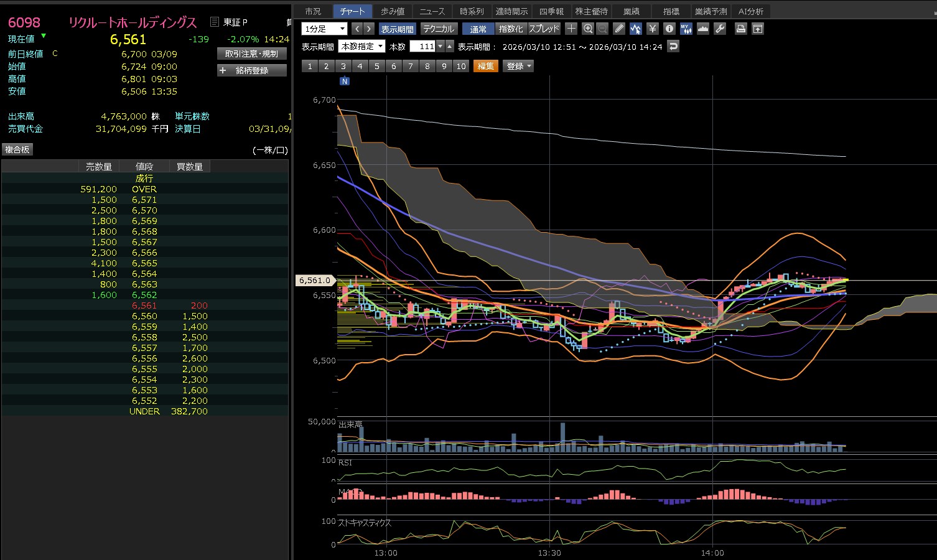The image size is (937, 560).
Task: Click the 本数 bar count input field
Action: coord(423,47)
